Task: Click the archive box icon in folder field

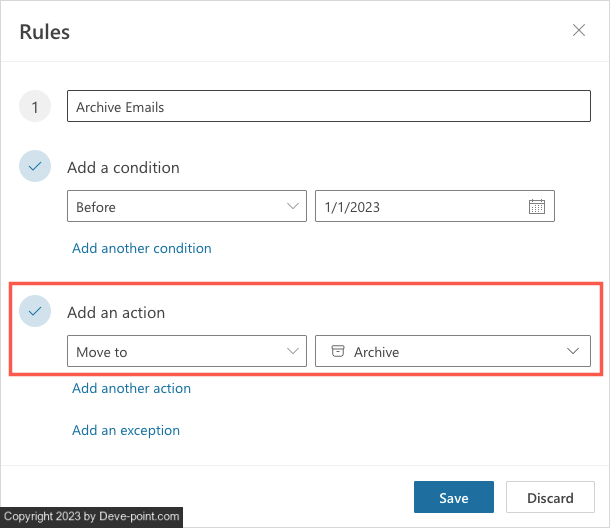Action: click(x=337, y=351)
